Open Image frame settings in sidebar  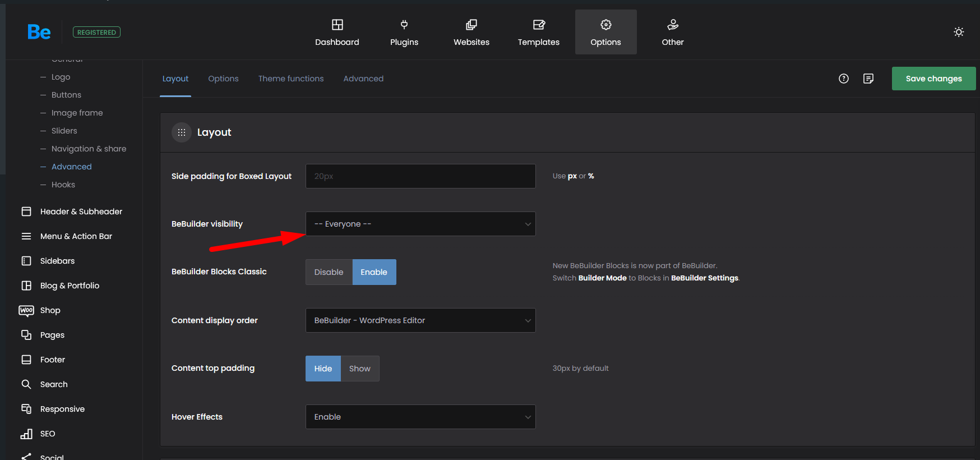[x=77, y=113]
